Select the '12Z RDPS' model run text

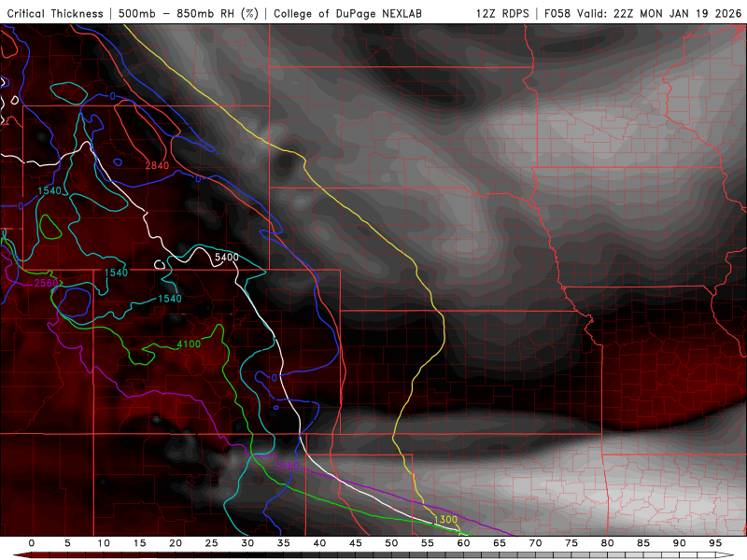coord(502,13)
